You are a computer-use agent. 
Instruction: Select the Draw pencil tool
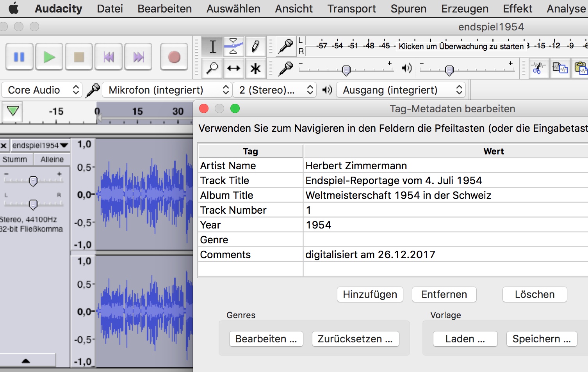pyautogui.click(x=255, y=46)
